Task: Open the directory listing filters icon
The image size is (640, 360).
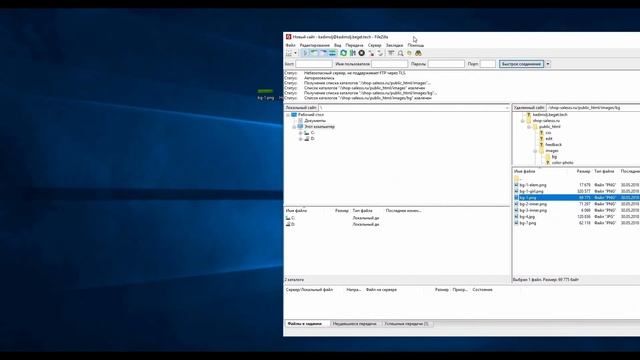Action: click(x=391, y=53)
